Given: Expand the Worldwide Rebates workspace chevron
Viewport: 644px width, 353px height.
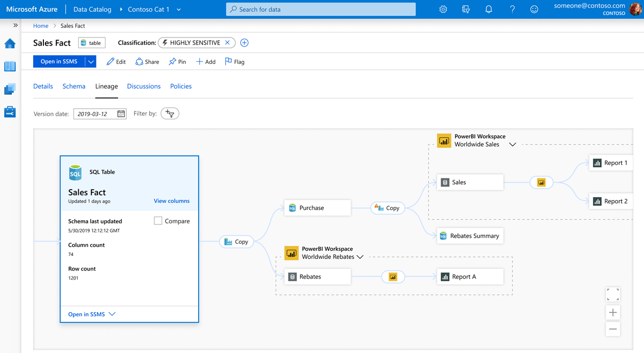Looking at the screenshot, I should [x=360, y=257].
